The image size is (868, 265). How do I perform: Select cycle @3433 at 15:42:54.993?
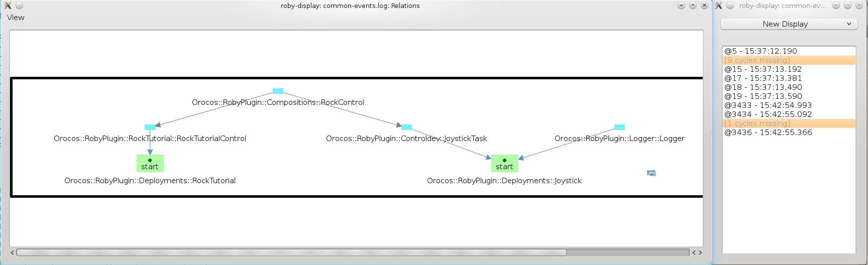click(768, 105)
